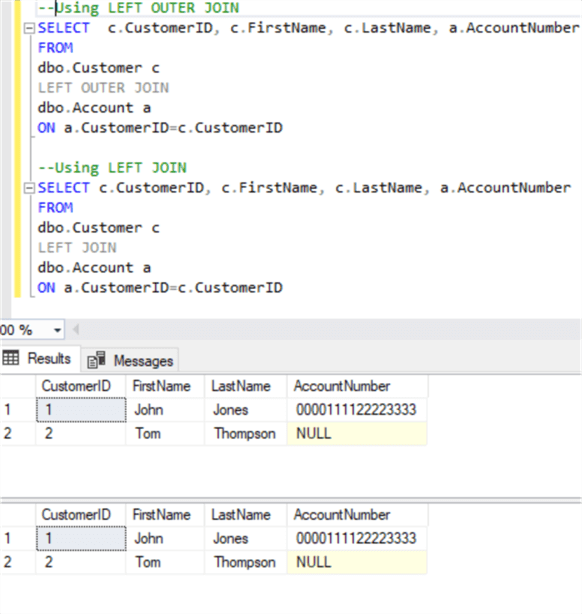The image size is (582, 614).
Task: Click the horizontal scrollbar left arrow
Action: point(76,330)
